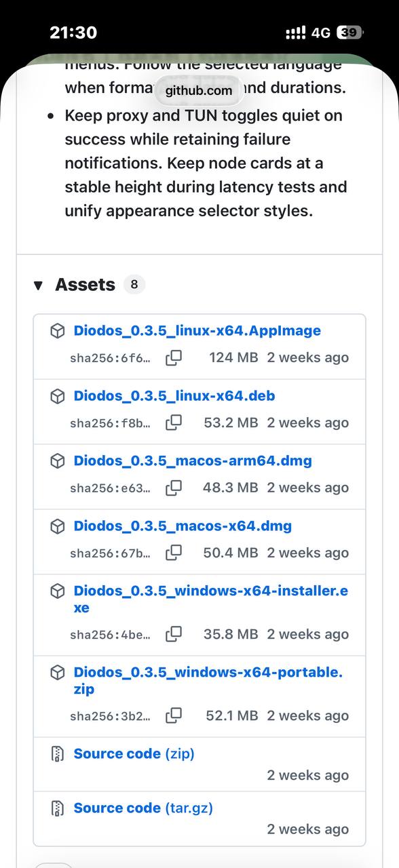Click package icon beside windows-x64-installer.exe

coord(58,592)
